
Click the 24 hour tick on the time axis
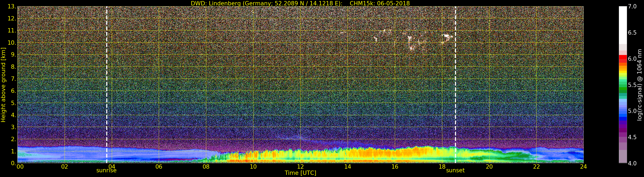point(583,167)
